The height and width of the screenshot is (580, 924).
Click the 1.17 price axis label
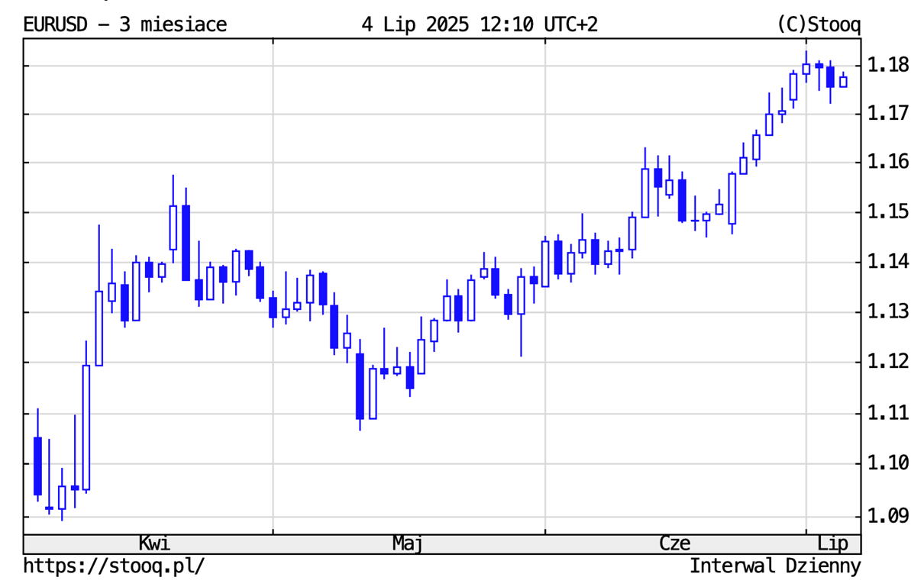(889, 114)
